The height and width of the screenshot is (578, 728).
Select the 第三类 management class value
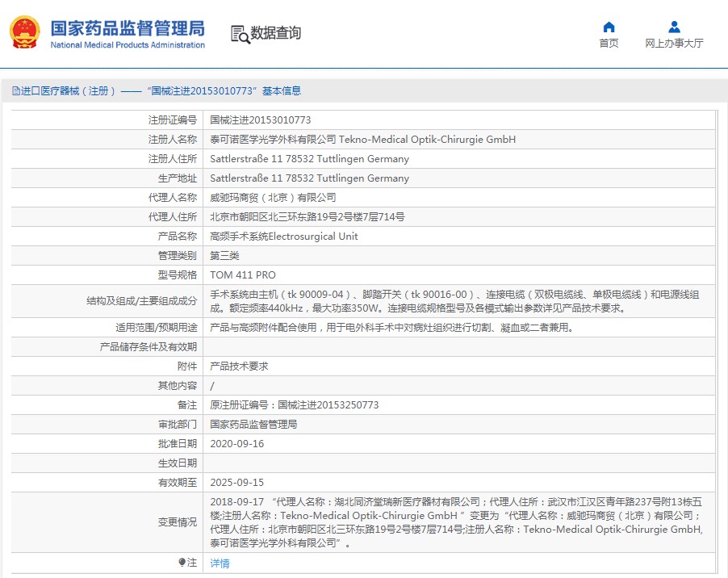224,256
